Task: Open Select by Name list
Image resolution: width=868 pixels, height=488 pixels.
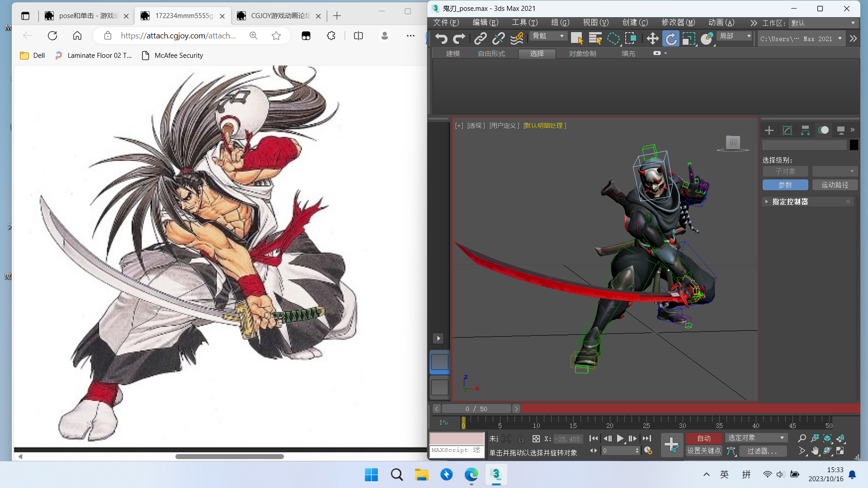Action: point(595,39)
